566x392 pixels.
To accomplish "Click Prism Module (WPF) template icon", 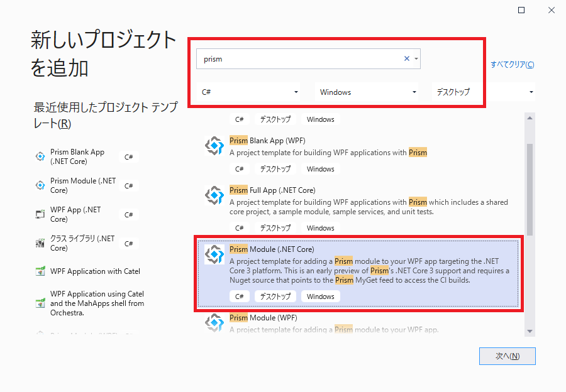I will click(214, 322).
